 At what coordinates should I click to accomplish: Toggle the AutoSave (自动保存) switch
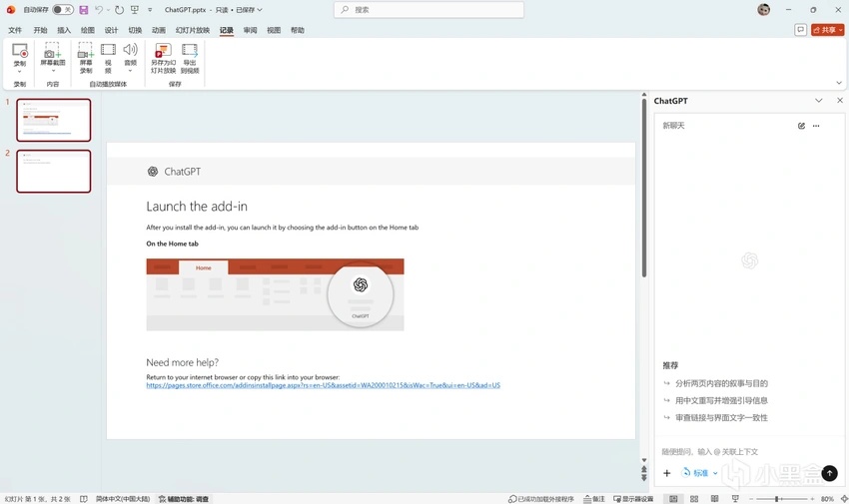click(63, 10)
